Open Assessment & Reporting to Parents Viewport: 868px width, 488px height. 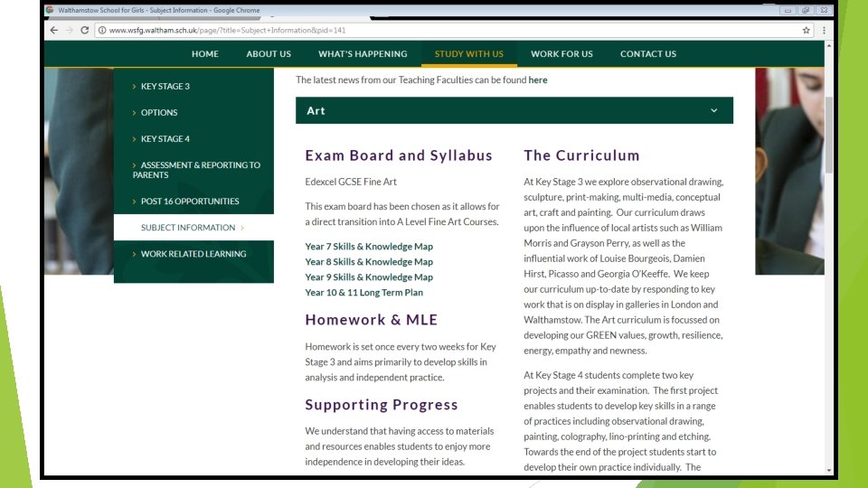coord(196,170)
